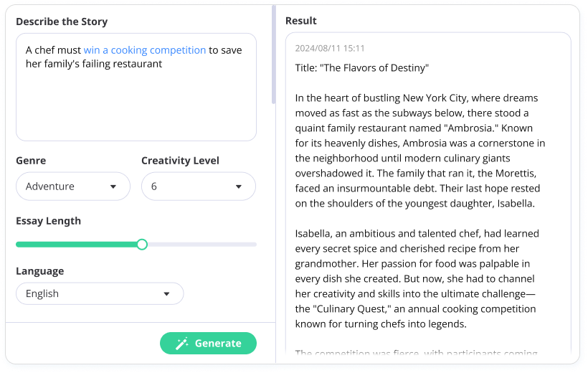Image resolution: width=588 pixels, height=373 pixels.
Task: Click the Essay Length slider handle
Action: [142, 245]
